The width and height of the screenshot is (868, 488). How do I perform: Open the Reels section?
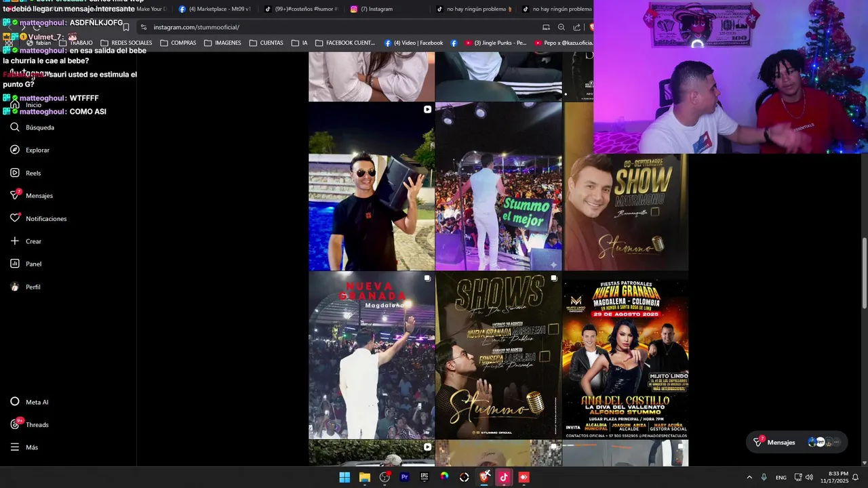[26, 173]
